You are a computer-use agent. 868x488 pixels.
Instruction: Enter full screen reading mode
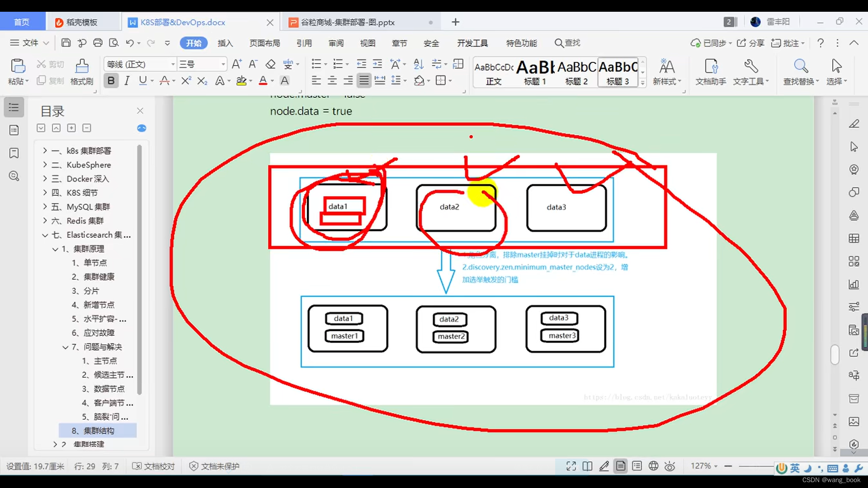pos(571,466)
